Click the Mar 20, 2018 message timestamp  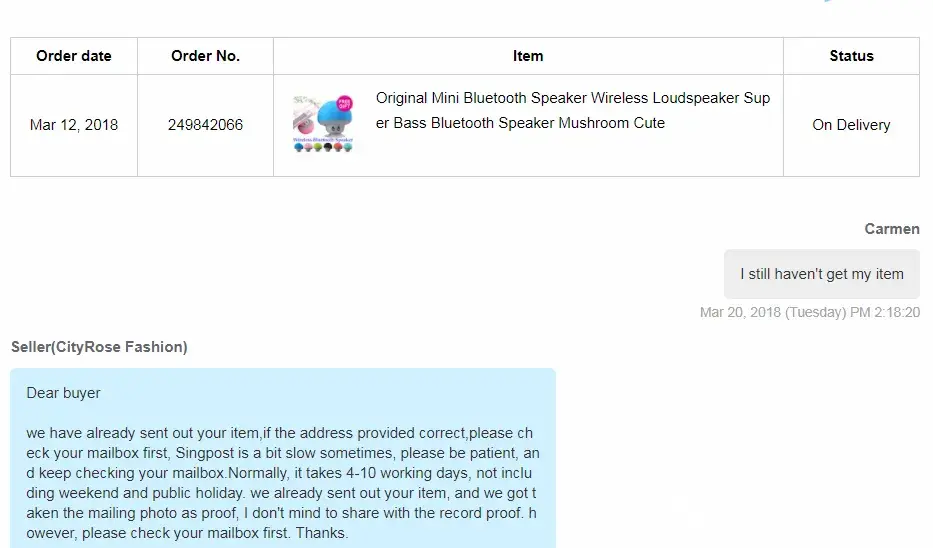810,312
